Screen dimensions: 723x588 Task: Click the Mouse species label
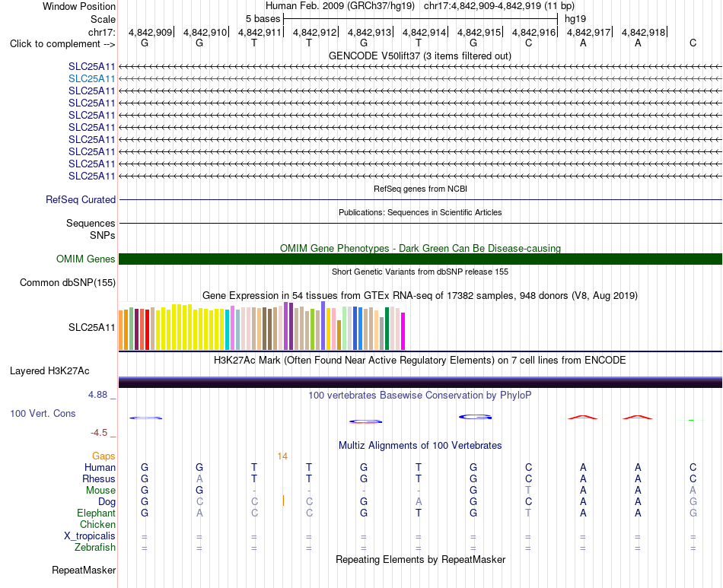coord(100,491)
